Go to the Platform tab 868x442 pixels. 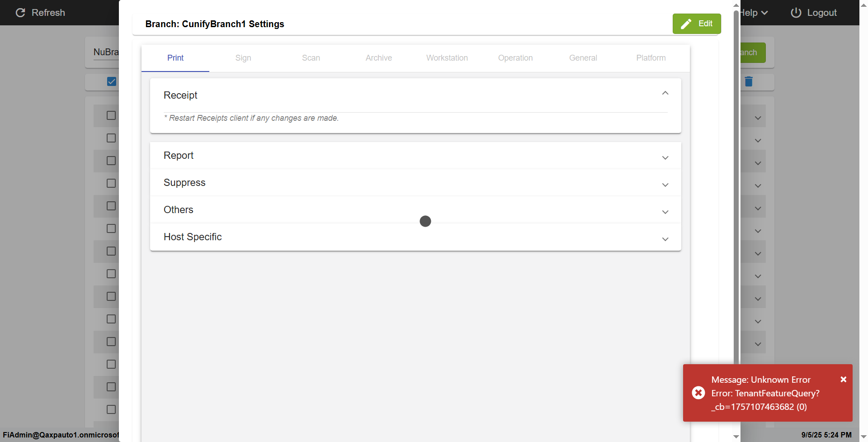[x=651, y=58]
